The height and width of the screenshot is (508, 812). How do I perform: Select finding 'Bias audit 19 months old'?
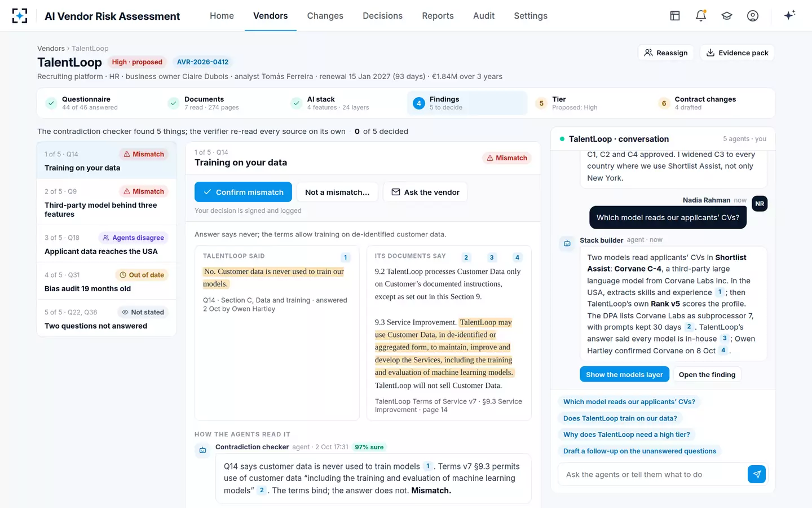pos(107,281)
